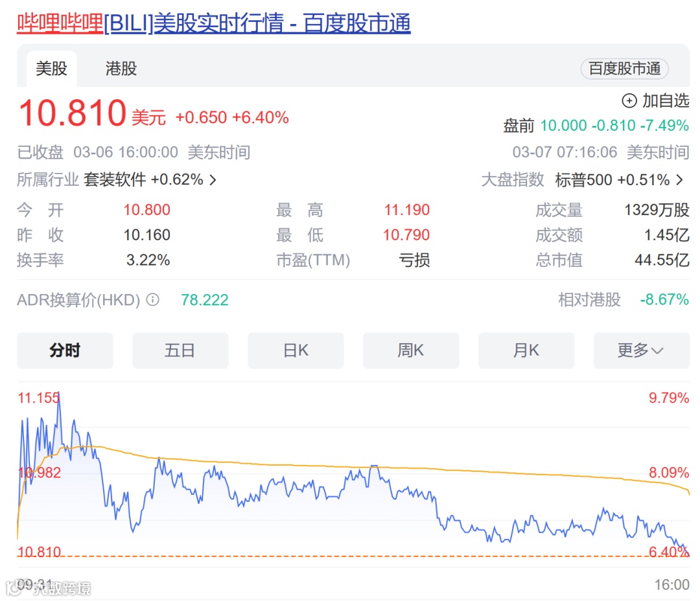Click the 百度股市通 pill button
This screenshot has height=601, width=700.
click(624, 69)
